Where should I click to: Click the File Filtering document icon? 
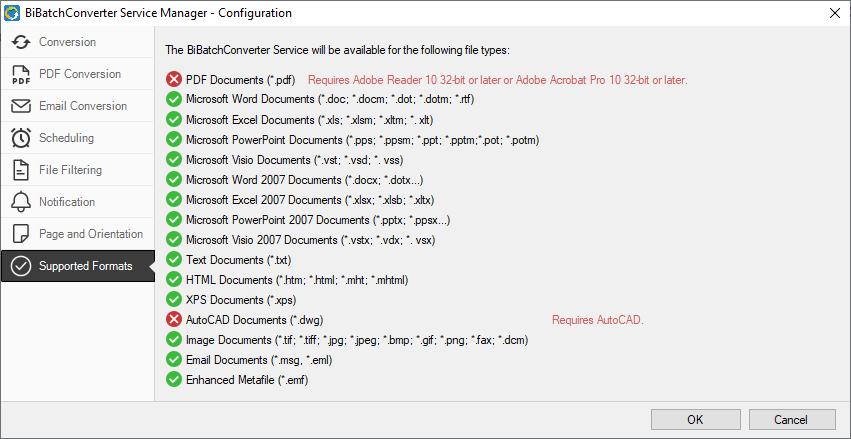(21, 170)
